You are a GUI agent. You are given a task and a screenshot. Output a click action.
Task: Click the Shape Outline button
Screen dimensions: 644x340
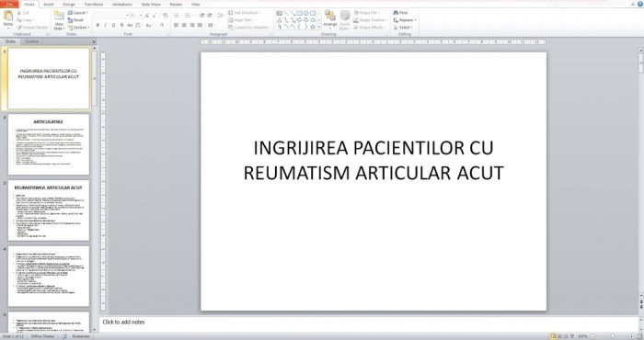coord(370,20)
